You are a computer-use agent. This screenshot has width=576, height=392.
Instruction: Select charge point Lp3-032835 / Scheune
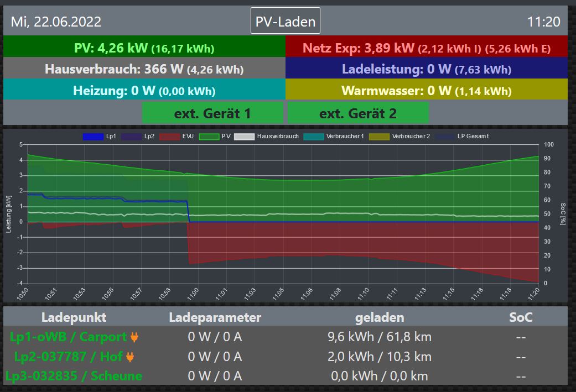74,376
